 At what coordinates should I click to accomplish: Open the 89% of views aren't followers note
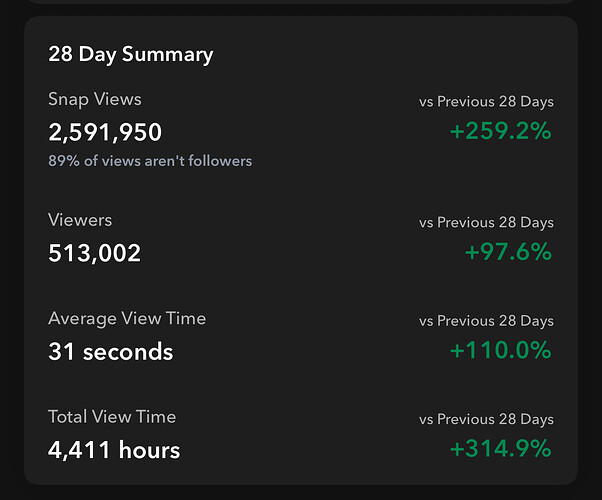pyautogui.click(x=150, y=161)
